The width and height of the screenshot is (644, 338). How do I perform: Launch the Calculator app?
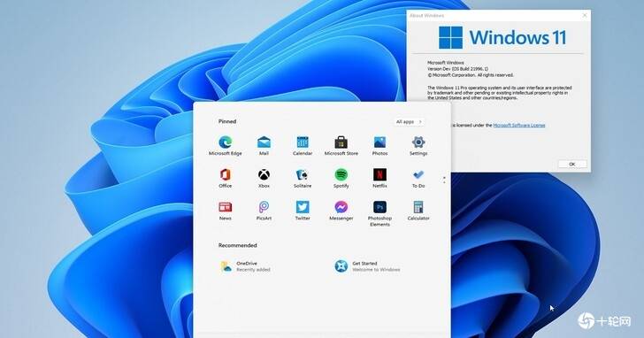coord(418,211)
